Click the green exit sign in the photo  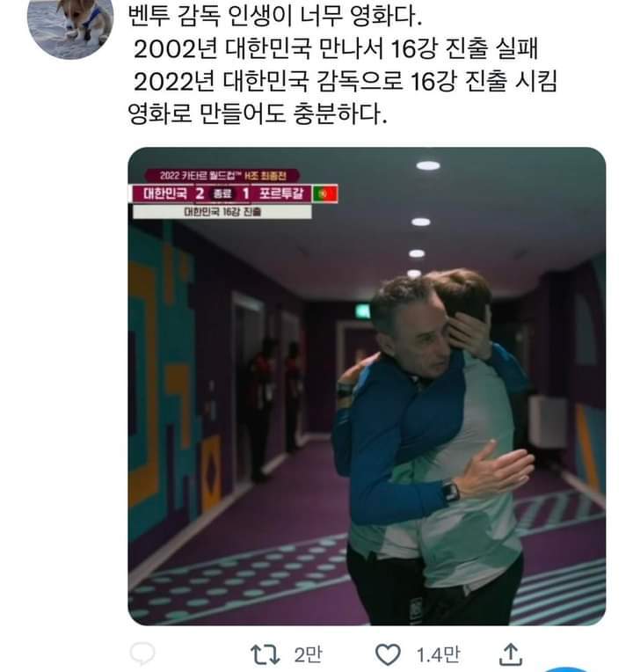[x=363, y=311]
